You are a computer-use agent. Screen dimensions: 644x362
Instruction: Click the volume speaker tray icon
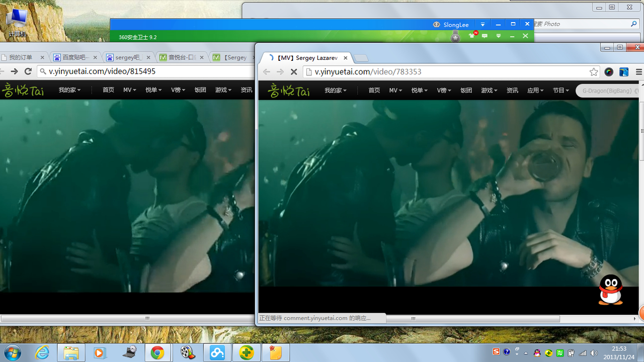[x=594, y=353]
